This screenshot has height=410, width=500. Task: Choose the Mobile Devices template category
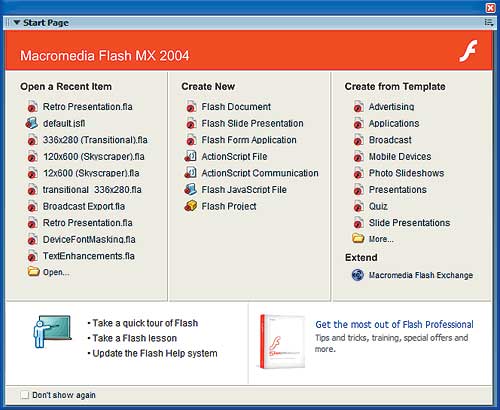click(x=400, y=156)
